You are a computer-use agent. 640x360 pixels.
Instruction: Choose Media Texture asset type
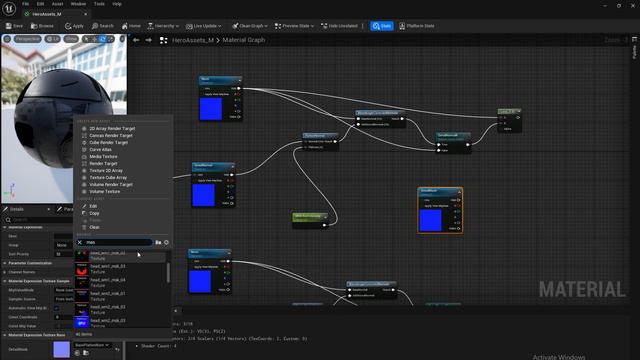(103, 156)
